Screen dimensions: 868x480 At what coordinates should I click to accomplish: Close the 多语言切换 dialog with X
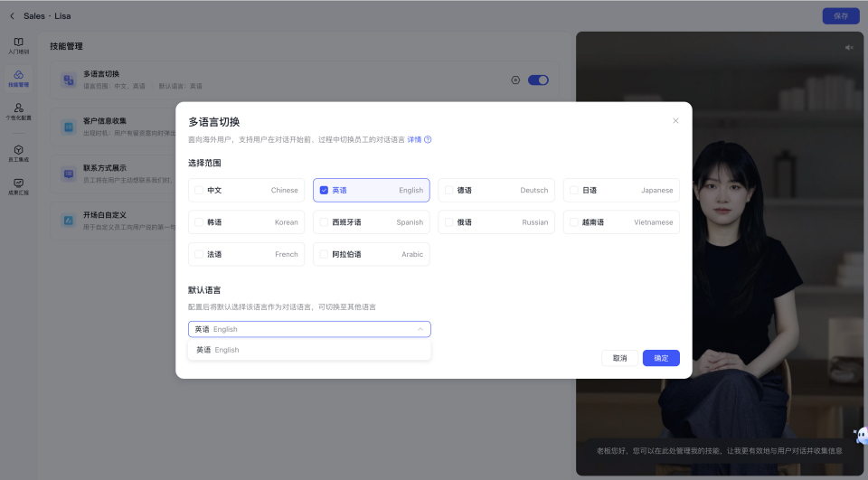point(675,121)
